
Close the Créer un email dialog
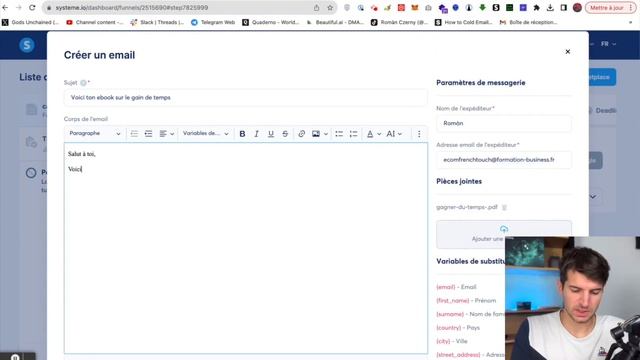tap(567, 51)
